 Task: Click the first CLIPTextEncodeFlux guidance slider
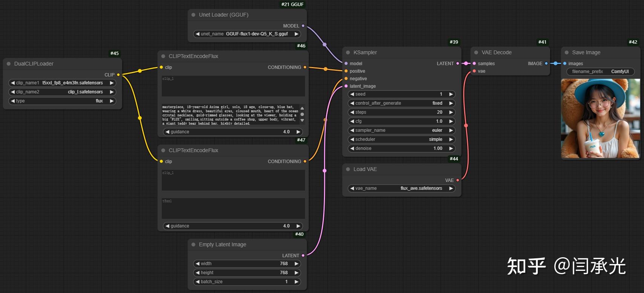(x=233, y=132)
